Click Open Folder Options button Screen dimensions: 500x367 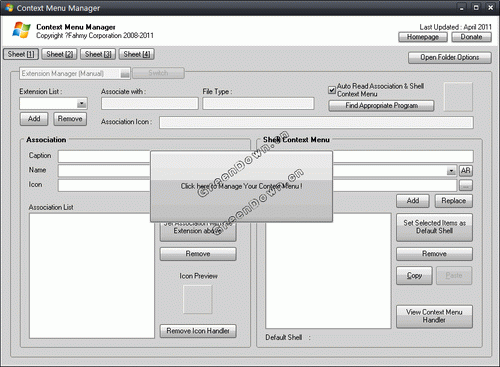coord(450,57)
